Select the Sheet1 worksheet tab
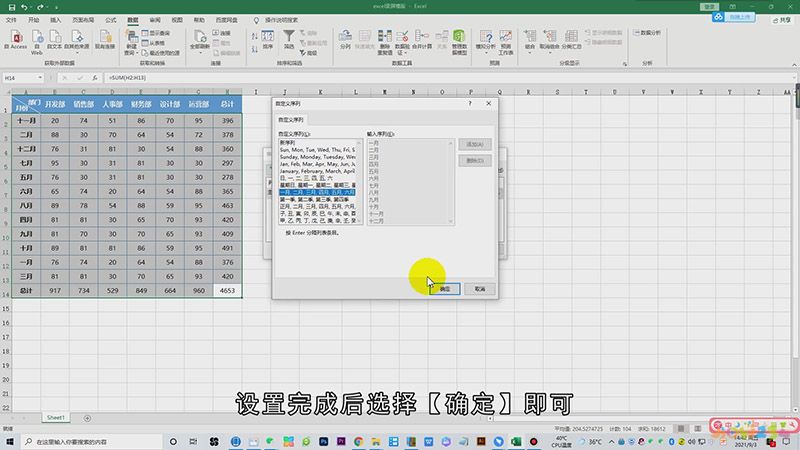Screen dimensions: 800x450 click(x=56, y=417)
